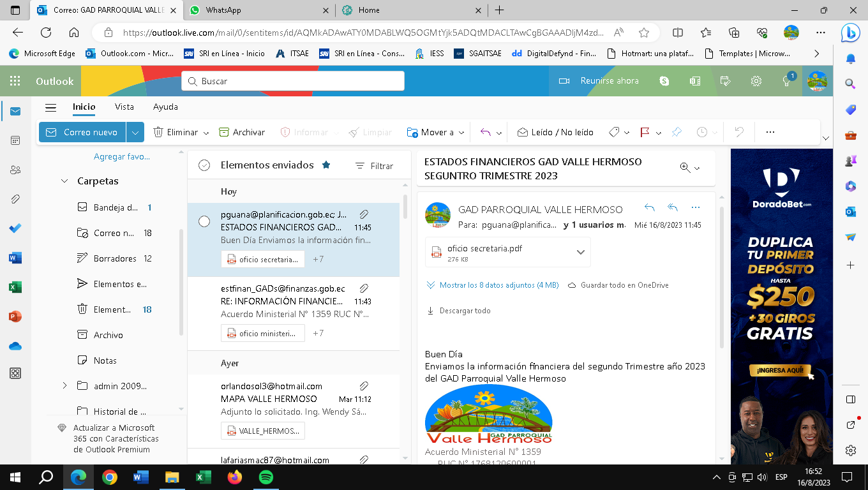Switch to the Vista tab
The height and width of the screenshot is (490, 868).
click(124, 107)
